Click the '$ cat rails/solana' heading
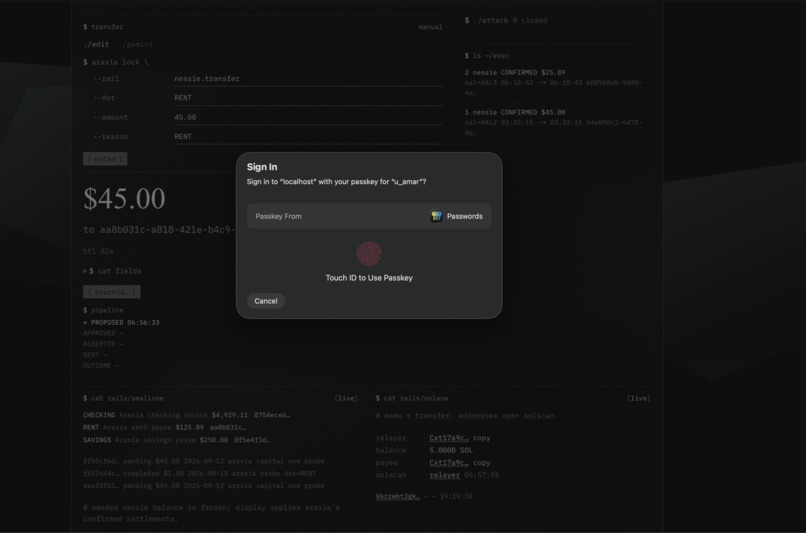This screenshot has width=806, height=533. pos(412,398)
